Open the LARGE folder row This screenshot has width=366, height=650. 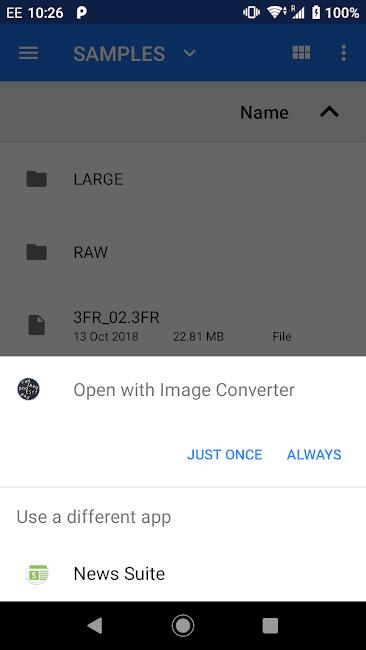183,179
